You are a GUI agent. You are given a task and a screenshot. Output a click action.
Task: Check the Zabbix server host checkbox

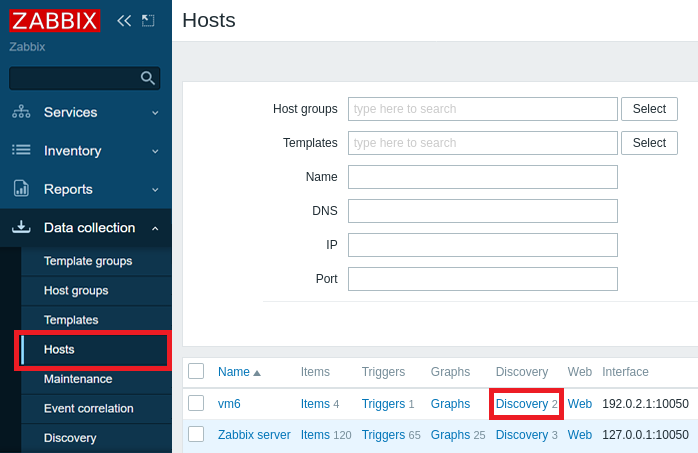[x=196, y=434]
